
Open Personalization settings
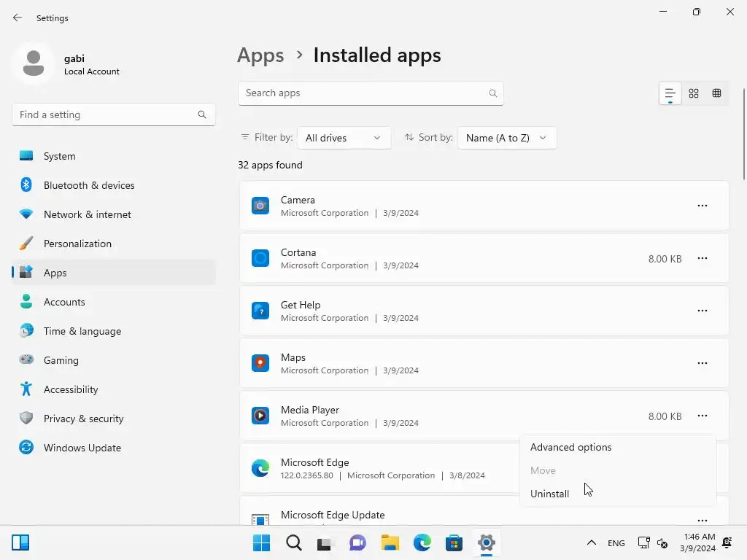(x=113, y=244)
